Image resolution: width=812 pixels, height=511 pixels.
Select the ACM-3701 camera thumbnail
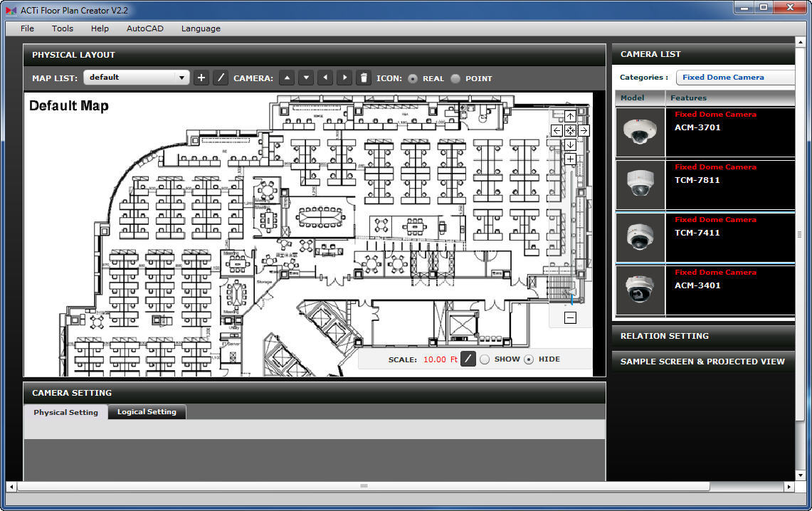640,132
